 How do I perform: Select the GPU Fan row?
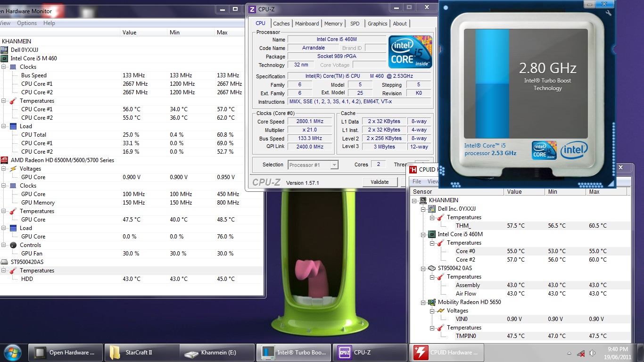(x=132, y=254)
